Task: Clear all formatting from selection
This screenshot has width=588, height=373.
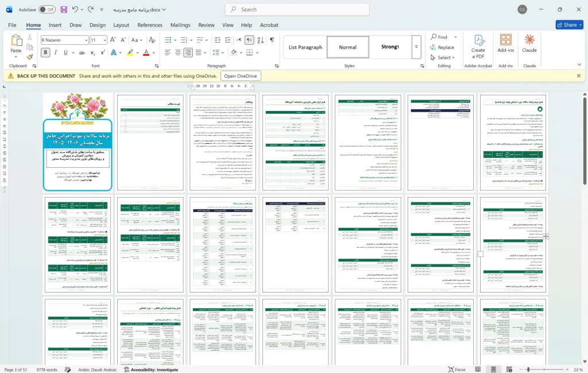Action: click(152, 40)
